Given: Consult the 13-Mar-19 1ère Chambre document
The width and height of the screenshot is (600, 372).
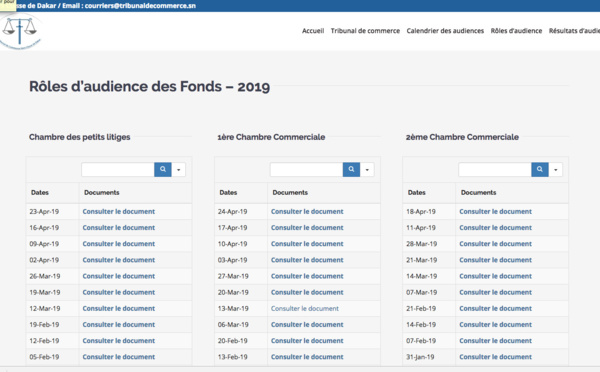Looking at the screenshot, I should [305, 308].
